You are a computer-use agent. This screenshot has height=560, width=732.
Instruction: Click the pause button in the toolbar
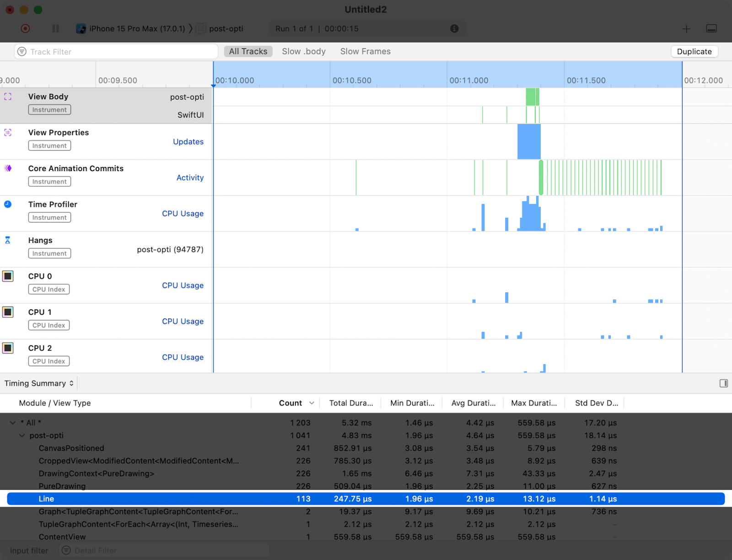pos(55,28)
